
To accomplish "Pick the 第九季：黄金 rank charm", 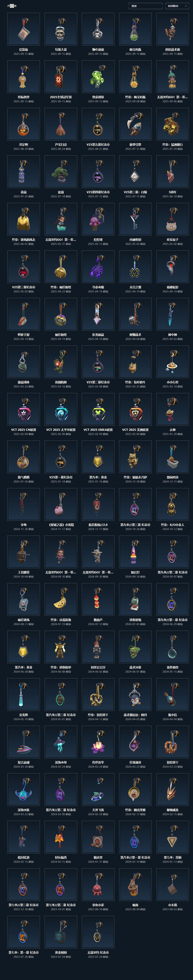I will 98,457.
